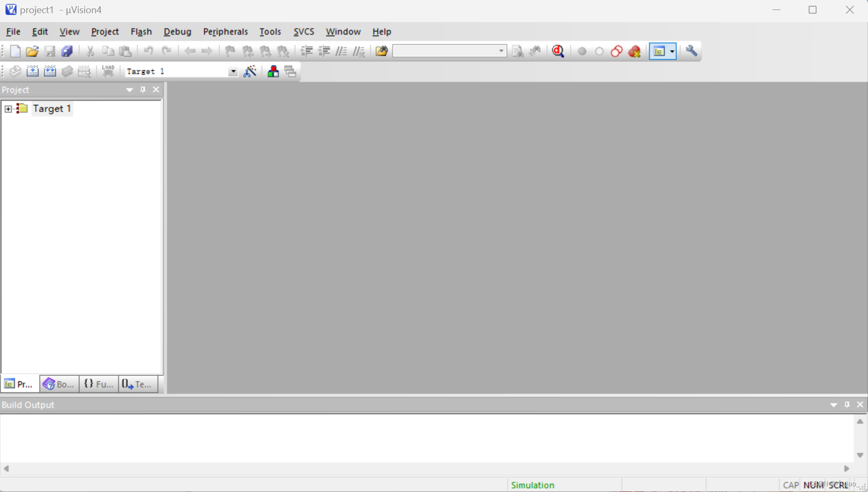This screenshot has width=868, height=492.
Task: Comment selection toolbar icon
Action: (341, 51)
